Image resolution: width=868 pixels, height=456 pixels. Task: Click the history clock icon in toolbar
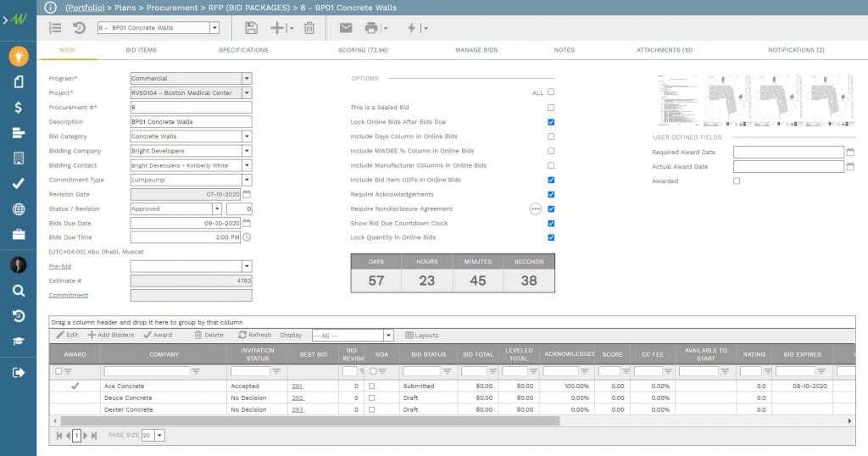(x=79, y=28)
